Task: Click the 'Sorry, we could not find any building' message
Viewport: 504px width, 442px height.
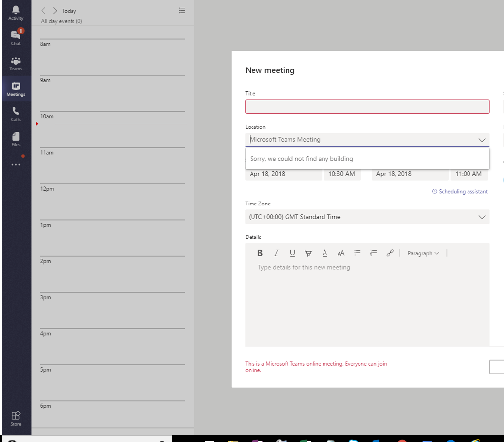Action: [301, 159]
